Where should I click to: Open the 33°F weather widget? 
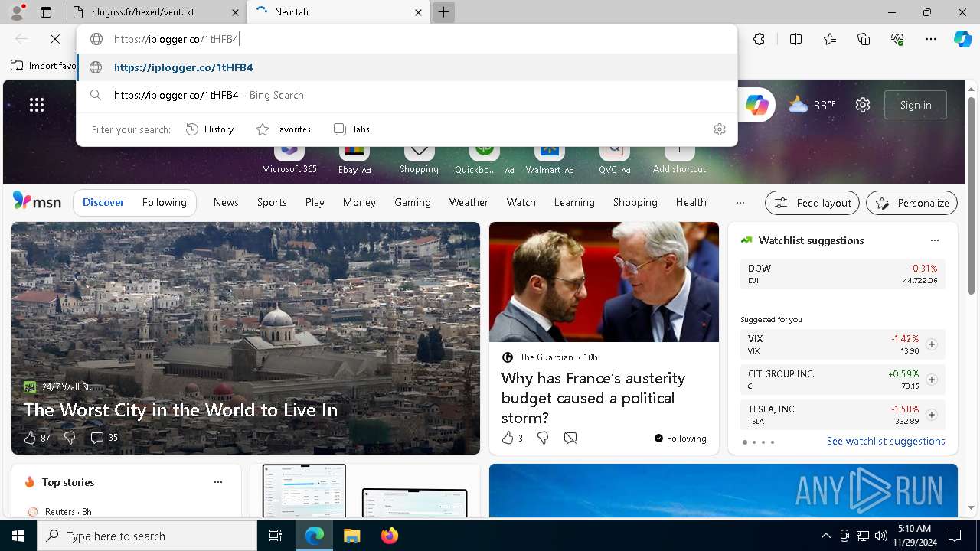pos(812,105)
